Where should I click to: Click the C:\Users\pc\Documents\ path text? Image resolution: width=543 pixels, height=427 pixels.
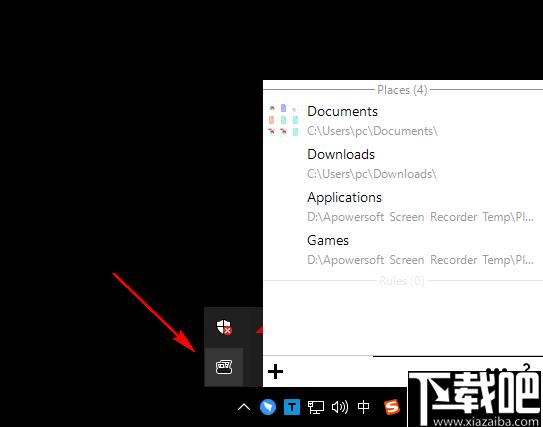pos(372,131)
